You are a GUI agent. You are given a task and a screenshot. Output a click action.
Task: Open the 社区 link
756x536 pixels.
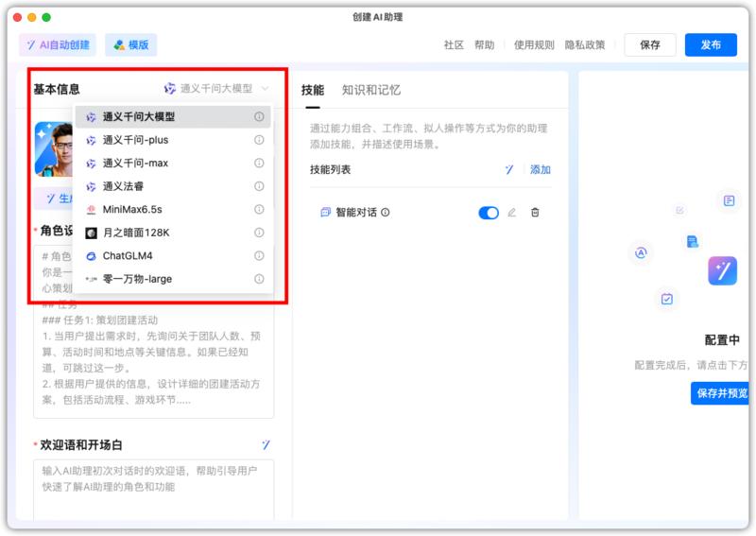coord(454,44)
